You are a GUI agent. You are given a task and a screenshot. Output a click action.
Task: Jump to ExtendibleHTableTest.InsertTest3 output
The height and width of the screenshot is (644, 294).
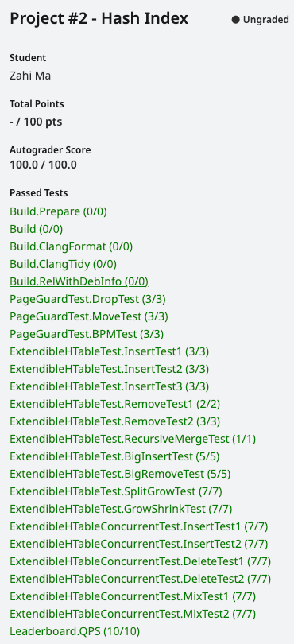[x=109, y=386]
